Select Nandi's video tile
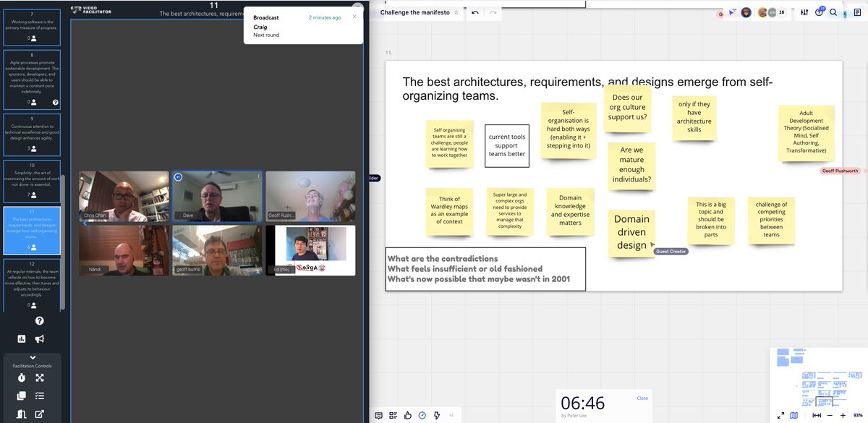Image resolution: width=868 pixels, height=423 pixels. tap(124, 250)
